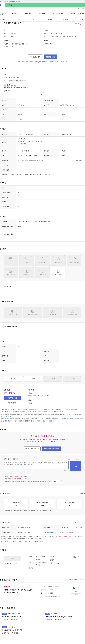Screen dimensions: 85x644
Task: Click the 관심기업 star button
Action: 8,564
